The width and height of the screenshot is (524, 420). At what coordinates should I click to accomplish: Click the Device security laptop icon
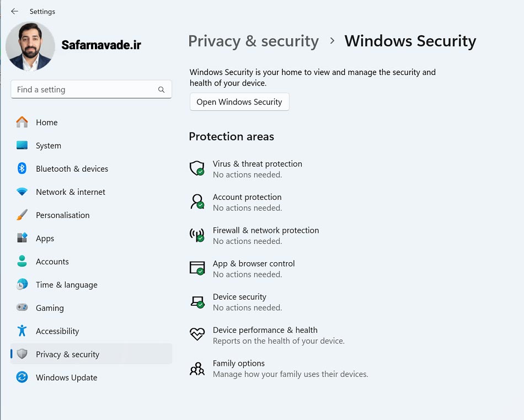(x=197, y=302)
